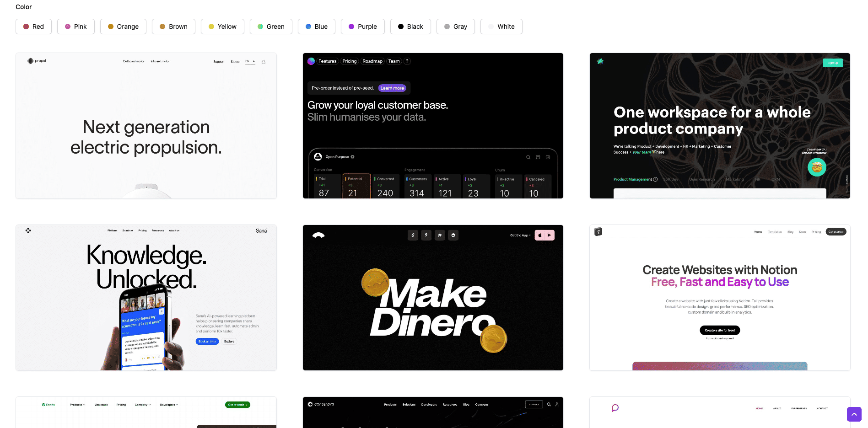Image resolution: width=868 pixels, height=428 pixels.
Task: Click the Outboard motor link in propel preview
Action: pos(133,61)
